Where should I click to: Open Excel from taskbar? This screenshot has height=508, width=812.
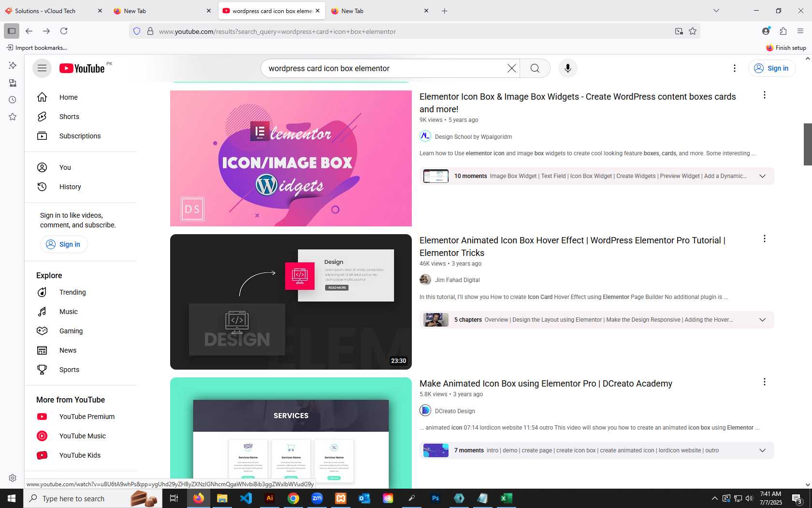[x=506, y=498]
